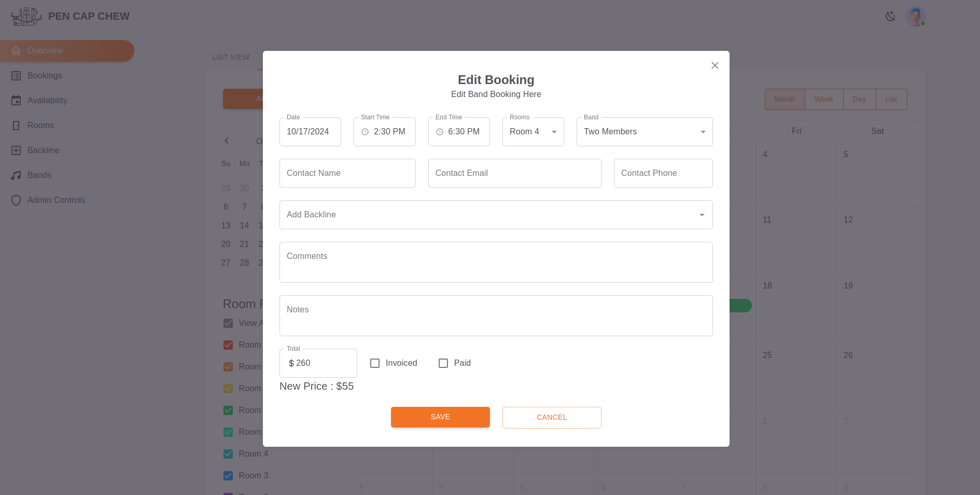The width and height of the screenshot is (980, 495).
Task: Click the Start Time clock icon
Action: (365, 132)
